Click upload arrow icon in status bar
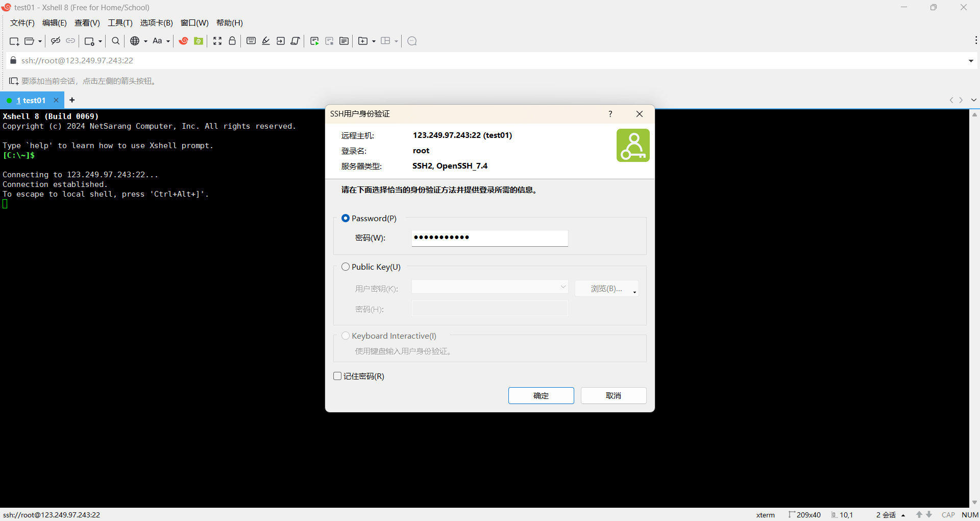 pos(919,514)
